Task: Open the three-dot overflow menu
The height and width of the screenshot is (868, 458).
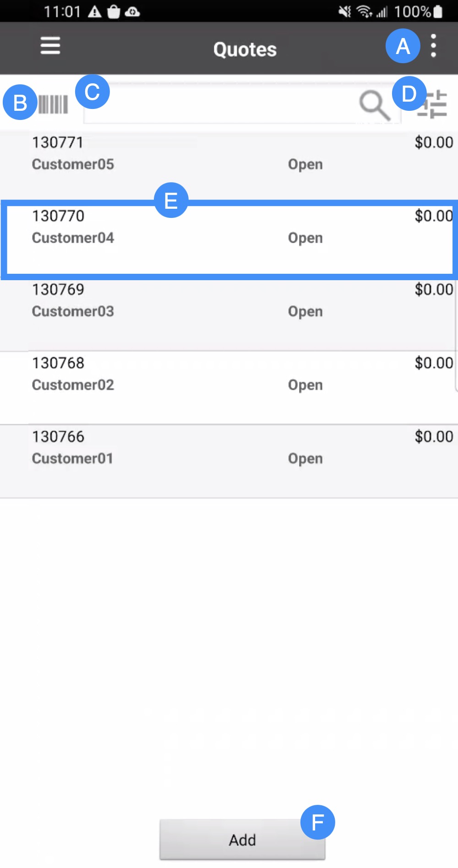Action: tap(433, 46)
